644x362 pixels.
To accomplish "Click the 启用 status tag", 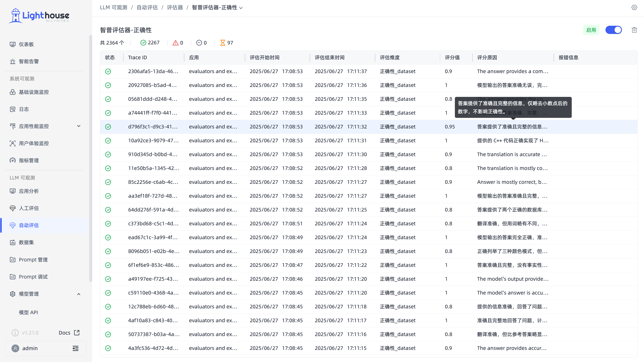I will click(591, 30).
